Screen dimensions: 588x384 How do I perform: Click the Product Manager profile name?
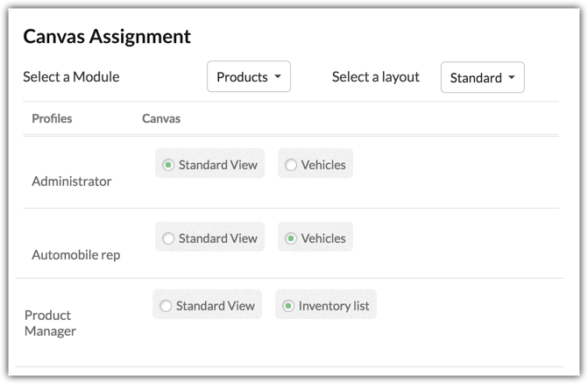pos(50,323)
